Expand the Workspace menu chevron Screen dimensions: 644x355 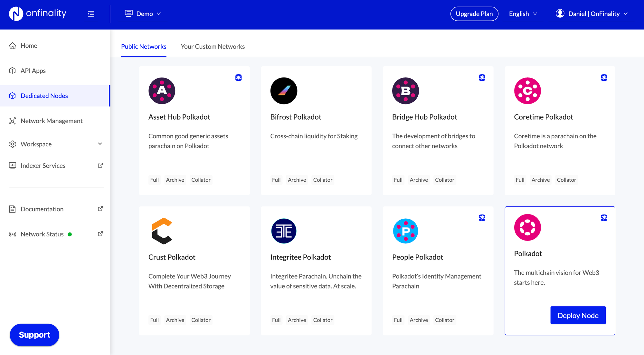point(100,144)
